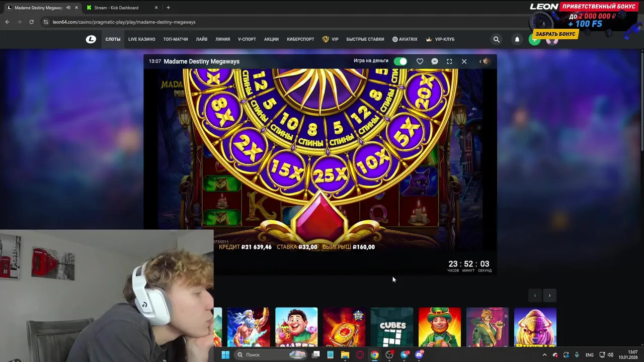Viewport: 644px width, 362px height.
Task: Open the CUBES game thumbnail
Action: click(x=392, y=327)
